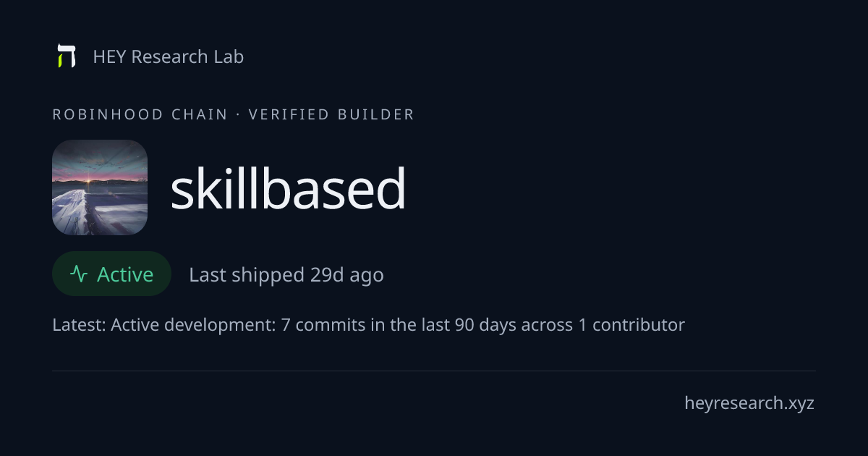Screen dimensions: 868x456
Task: Click the pulse activity icon in Active badge
Action: (79, 274)
